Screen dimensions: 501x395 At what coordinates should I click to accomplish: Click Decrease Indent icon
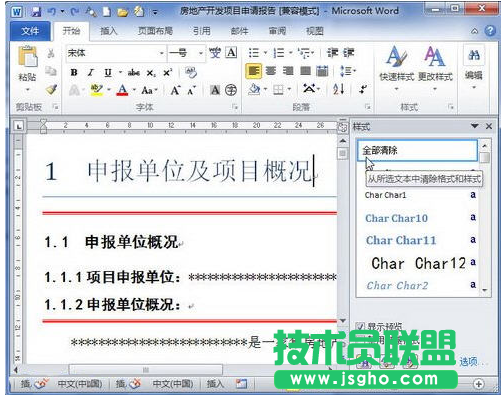click(333, 53)
